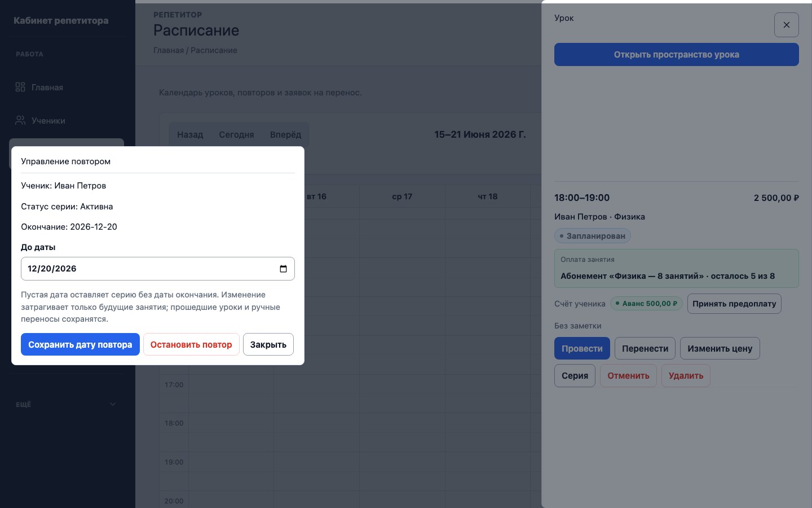Click the Статус серии: Активна line
The image size is (812, 508).
[67, 207]
